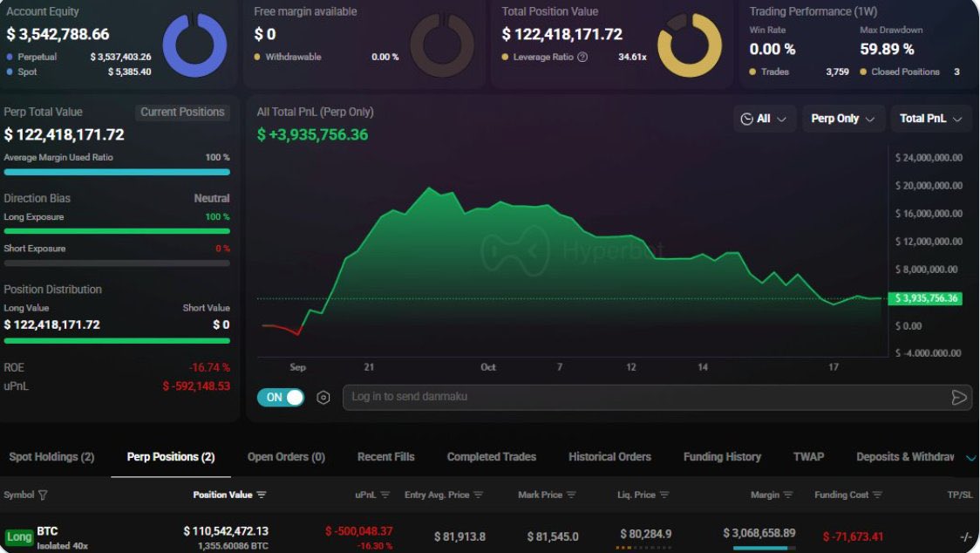Click the Perpetual balance $3,537,403.26
This screenshot has width=980, height=553.
[x=120, y=57]
